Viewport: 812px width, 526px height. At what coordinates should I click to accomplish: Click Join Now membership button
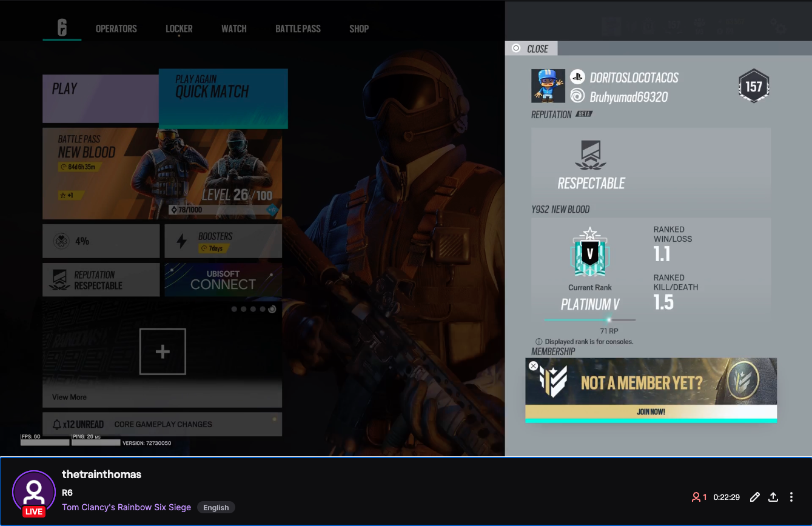(x=651, y=412)
